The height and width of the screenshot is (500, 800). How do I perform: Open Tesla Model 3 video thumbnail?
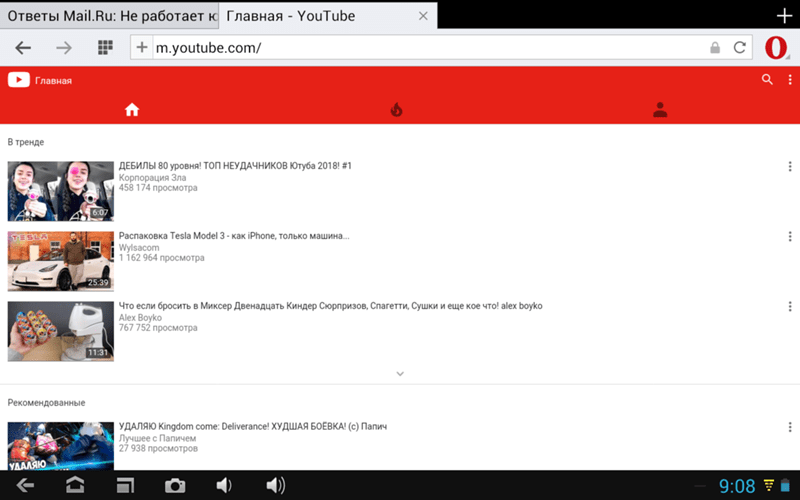click(61, 261)
